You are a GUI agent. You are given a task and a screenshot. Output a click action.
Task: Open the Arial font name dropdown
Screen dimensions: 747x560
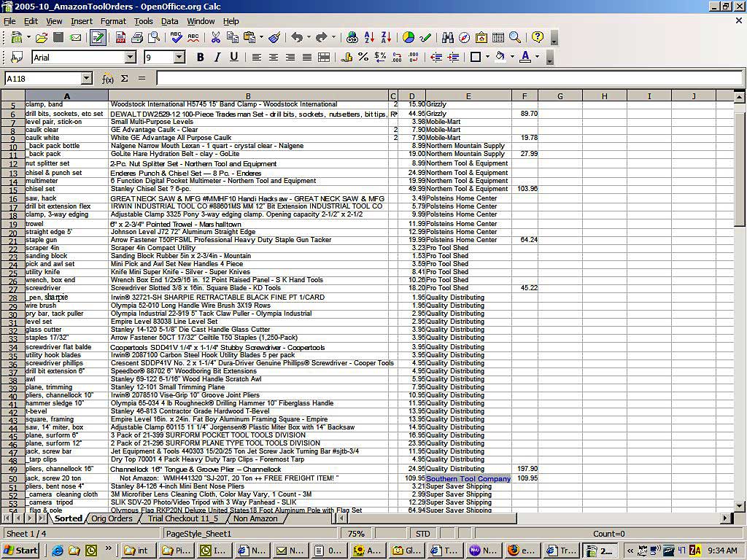click(x=130, y=58)
